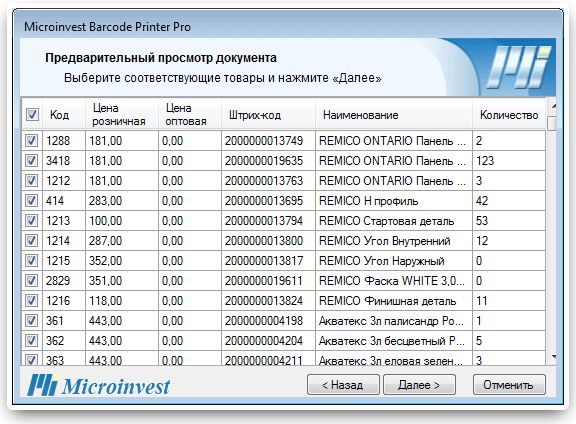This screenshot has width=576, height=424.
Task: Uncheck the row with code 1288
Action: pyautogui.click(x=32, y=140)
